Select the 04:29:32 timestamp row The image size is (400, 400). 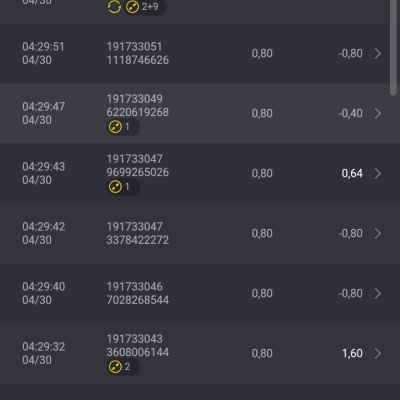(200, 353)
